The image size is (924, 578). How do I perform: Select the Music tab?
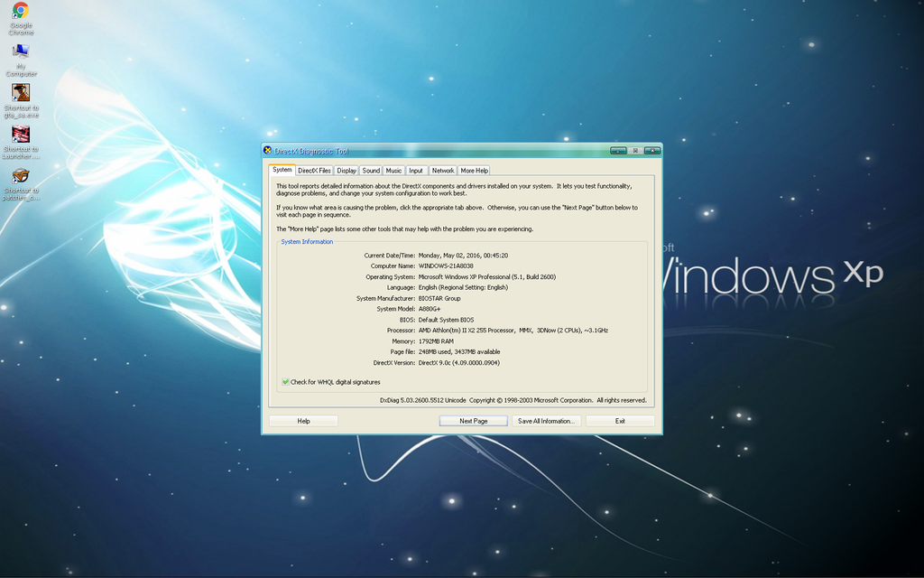393,171
